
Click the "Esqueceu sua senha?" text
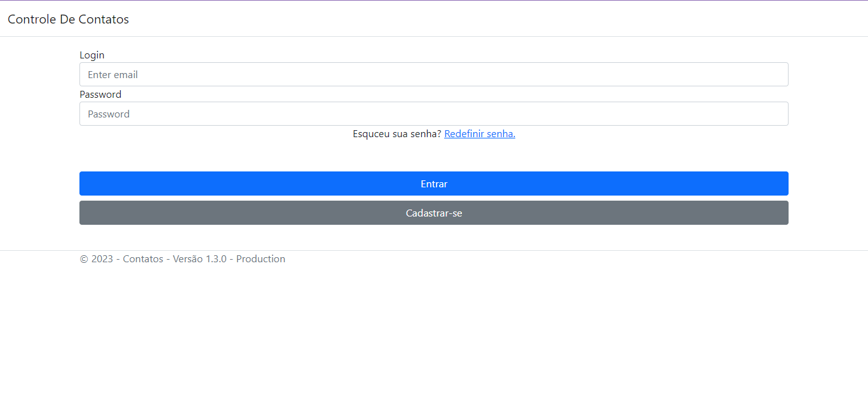tap(397, 134)
